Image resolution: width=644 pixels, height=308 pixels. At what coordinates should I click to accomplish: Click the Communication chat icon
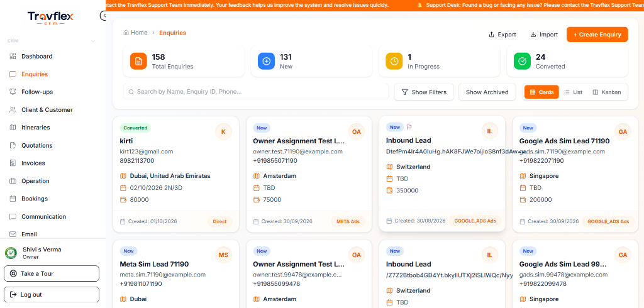pyautogui.click(x=13, y=216)
